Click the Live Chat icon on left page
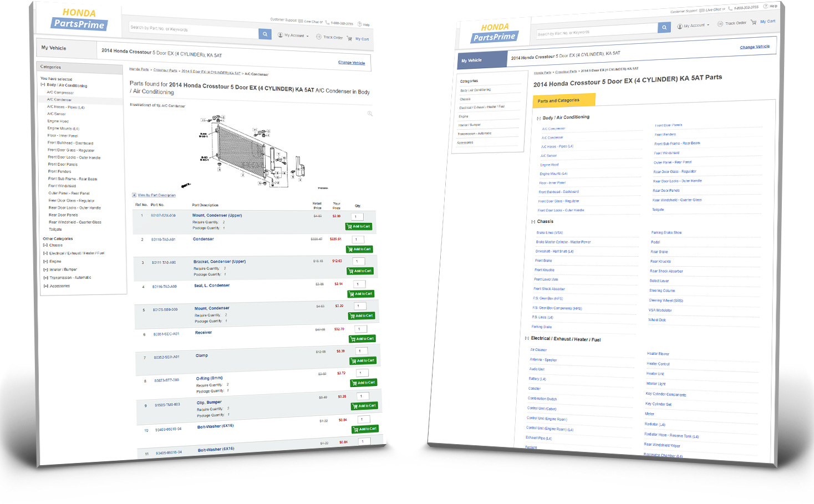Image resolution: width=814 pixels, height=504 pixels. pos(301,21)
